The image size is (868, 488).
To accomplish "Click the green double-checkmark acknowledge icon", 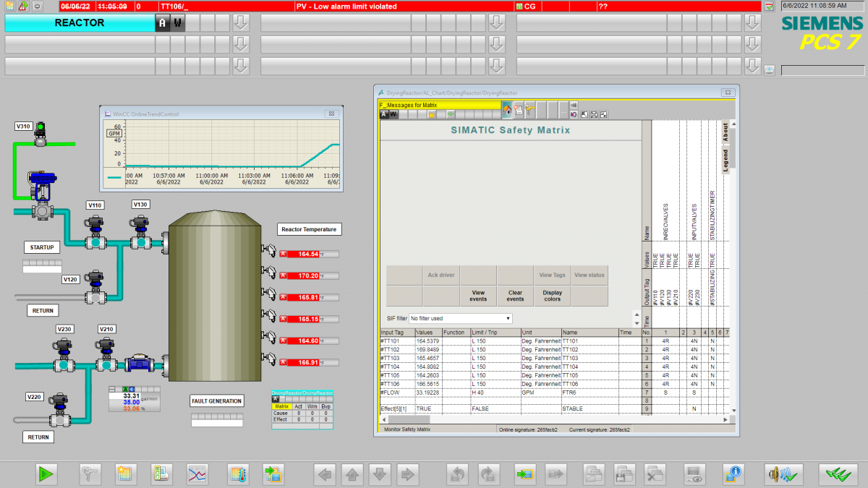I will click(838, 474).
